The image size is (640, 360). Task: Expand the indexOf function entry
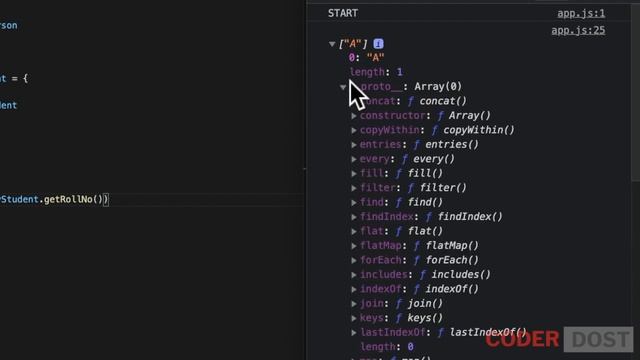[354, 289]
